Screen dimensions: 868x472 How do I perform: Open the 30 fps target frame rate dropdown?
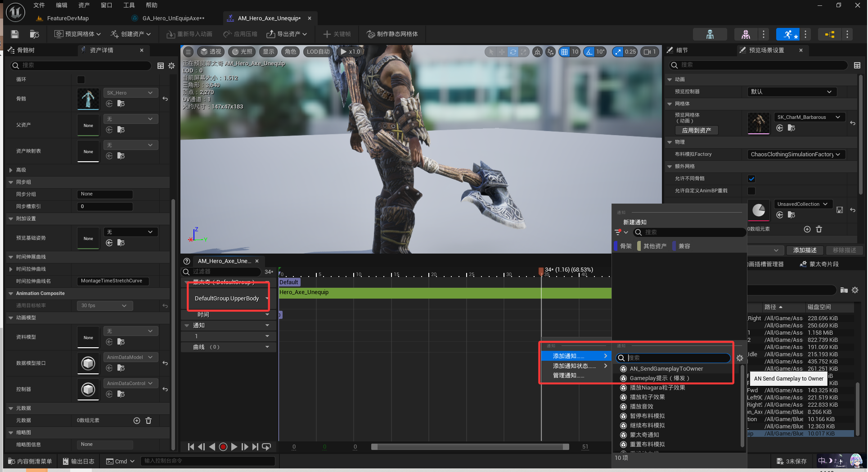point(104,306)
